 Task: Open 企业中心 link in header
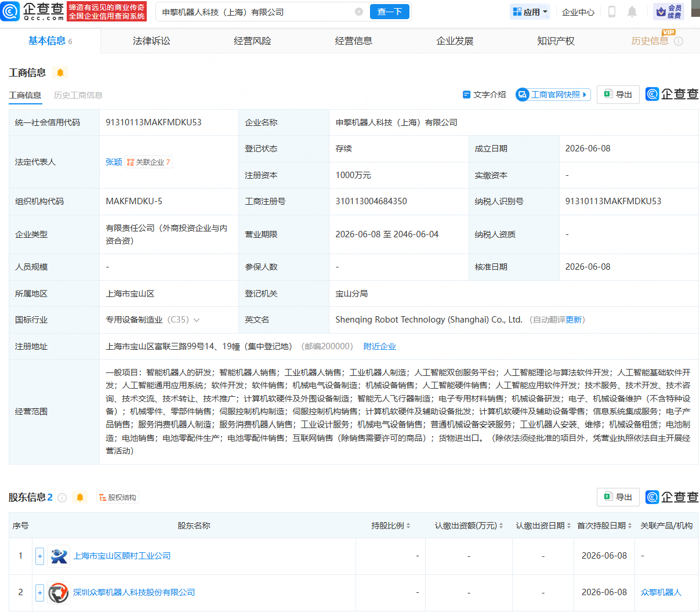pyautogui.click(x=578, y=12)
